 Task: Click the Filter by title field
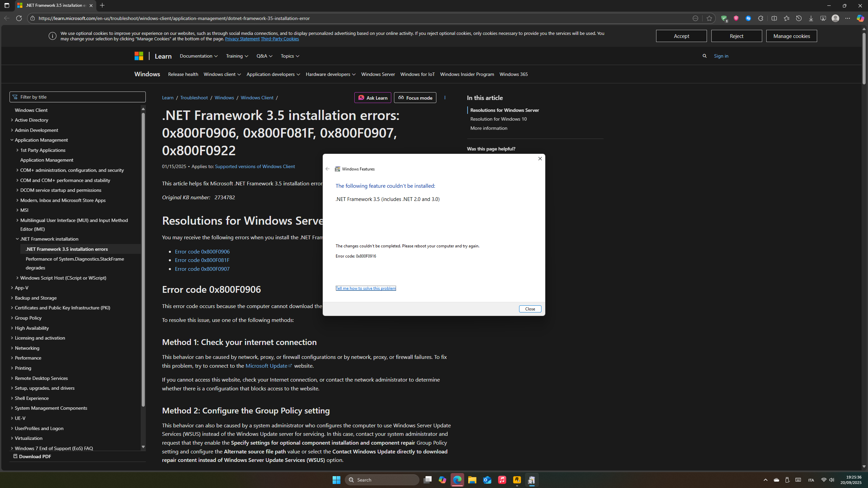78,97
